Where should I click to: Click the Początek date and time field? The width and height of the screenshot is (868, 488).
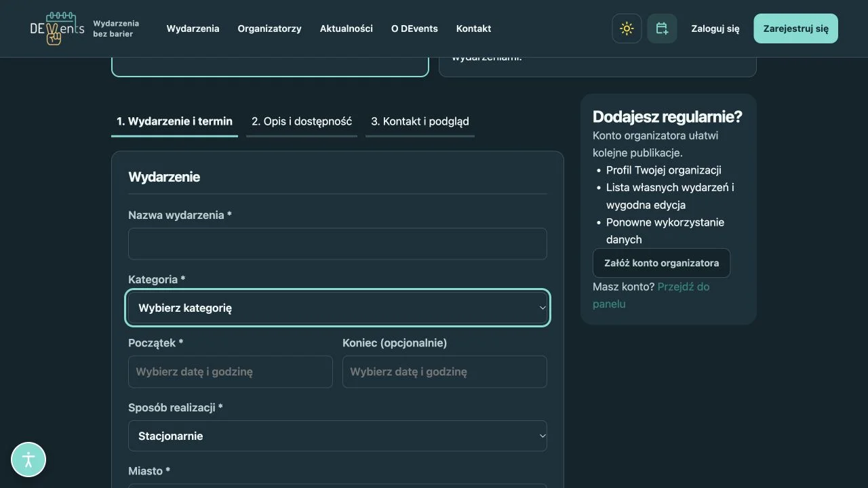point(231,372)
